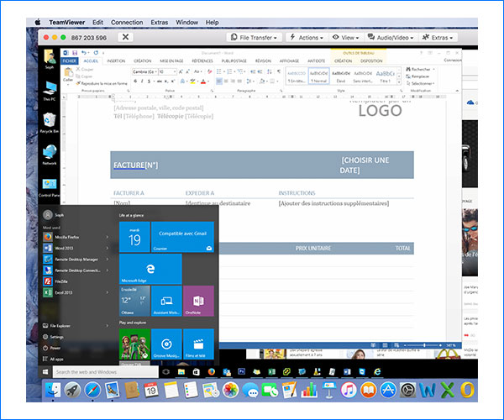This screenshot has width=504, height=420.
Task: Switch to the INSERTION ribbon tab
Action: tap(116, 60)
